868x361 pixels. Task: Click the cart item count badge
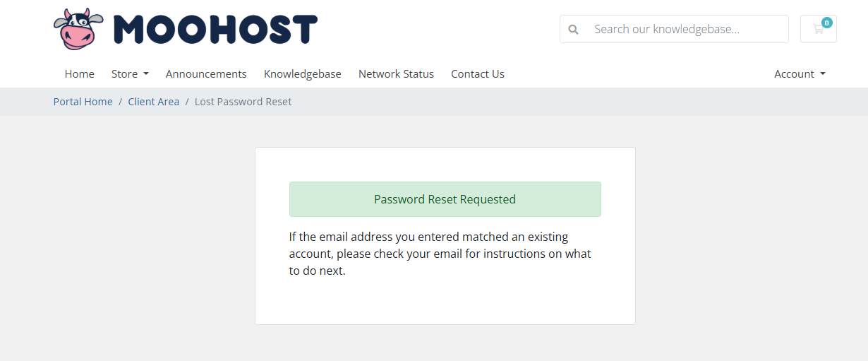click(x=826, y=23)
